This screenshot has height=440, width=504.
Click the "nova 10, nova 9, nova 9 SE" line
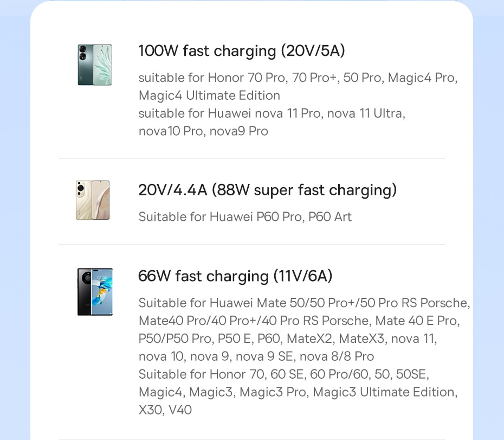(x=256, y=356)
